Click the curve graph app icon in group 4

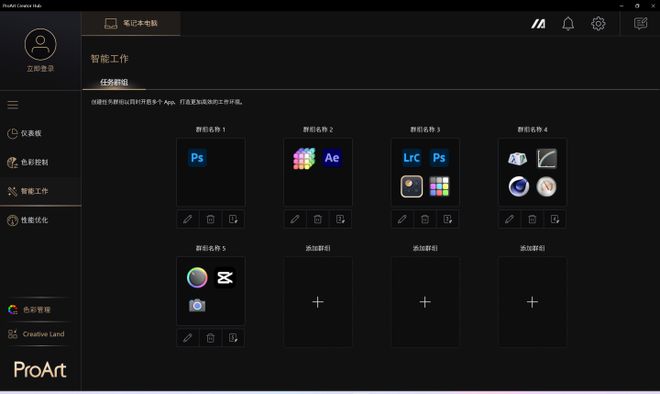pyautogui.click(x=547, y=158)
